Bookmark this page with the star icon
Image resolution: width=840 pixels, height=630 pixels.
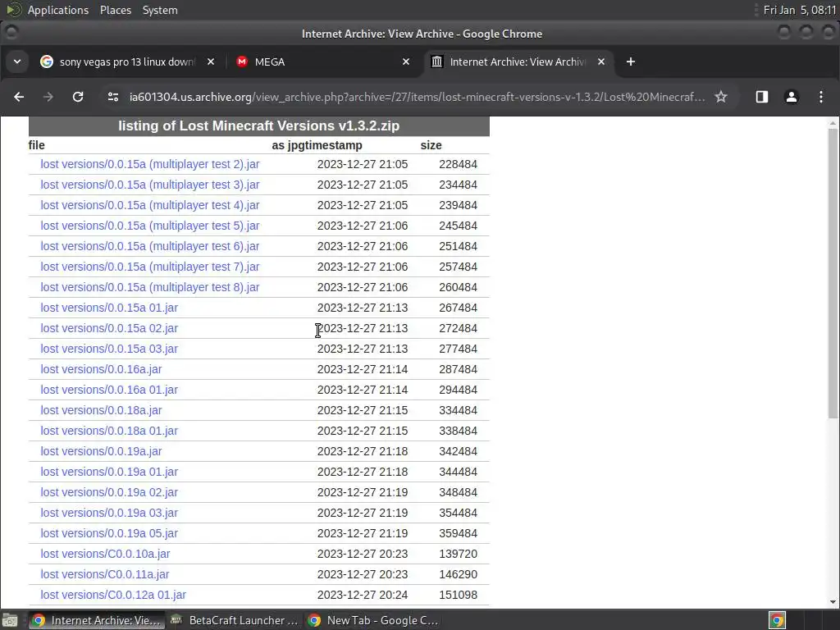click(x=721, y=97)
